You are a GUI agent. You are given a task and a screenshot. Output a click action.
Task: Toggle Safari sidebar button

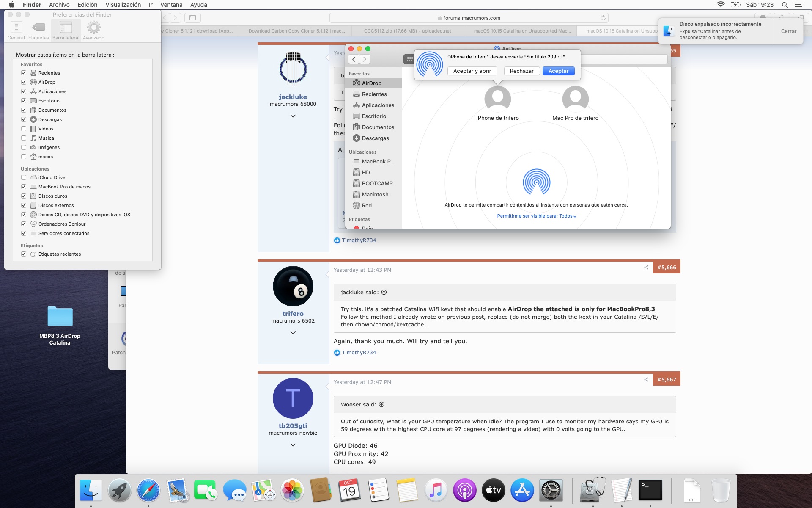tap(192, 18)
